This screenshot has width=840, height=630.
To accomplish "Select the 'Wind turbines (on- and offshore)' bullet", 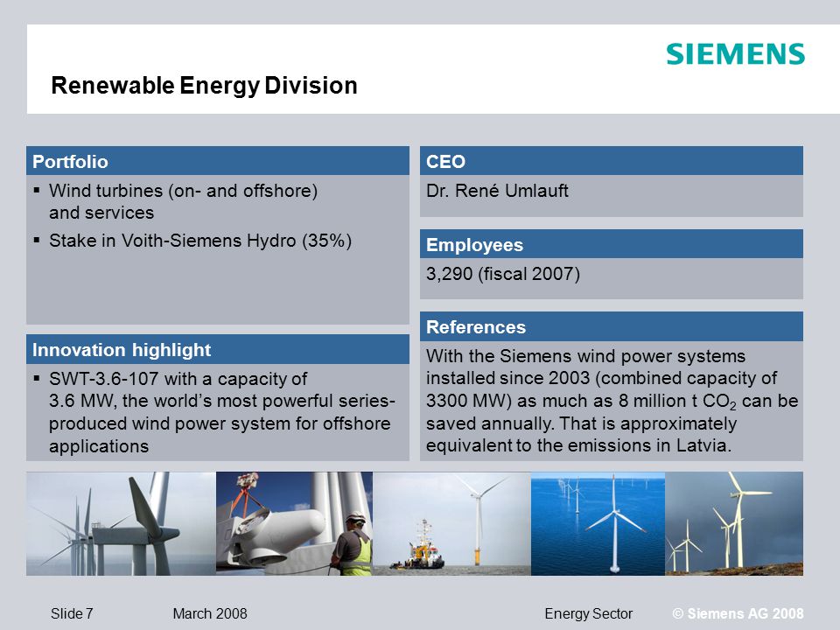I will point(183,201).
